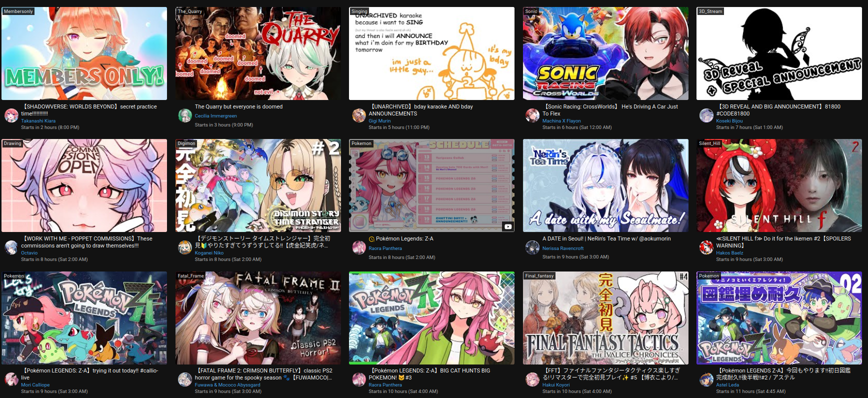Click the video icon on Raora's schedule thumbnail
This screenshot has height=398, width=868.
(x=507, y=226)
